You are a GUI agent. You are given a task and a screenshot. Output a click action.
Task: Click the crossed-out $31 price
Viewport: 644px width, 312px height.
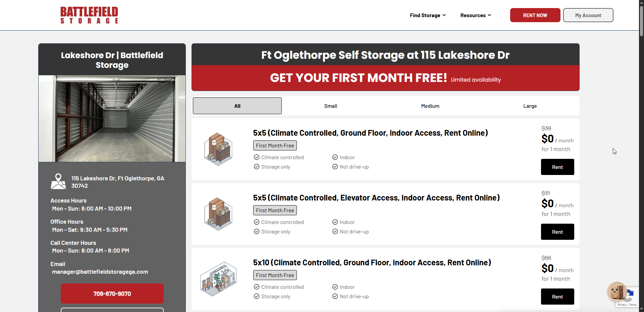point(546,193)
